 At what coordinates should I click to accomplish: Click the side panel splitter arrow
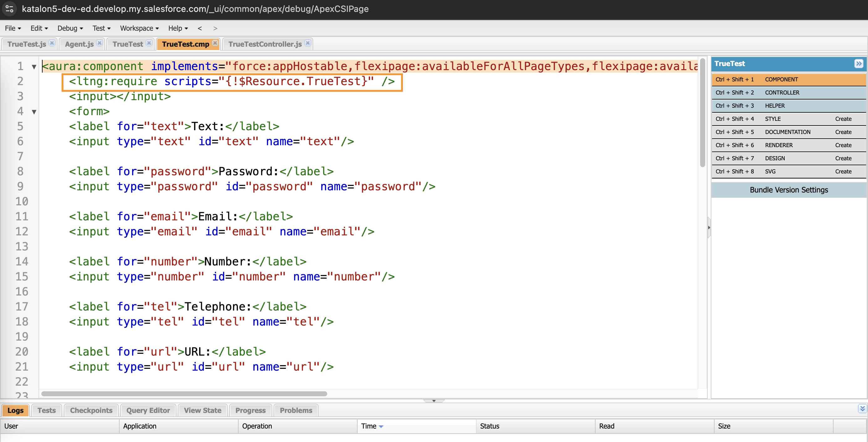(x=709, y=228)
